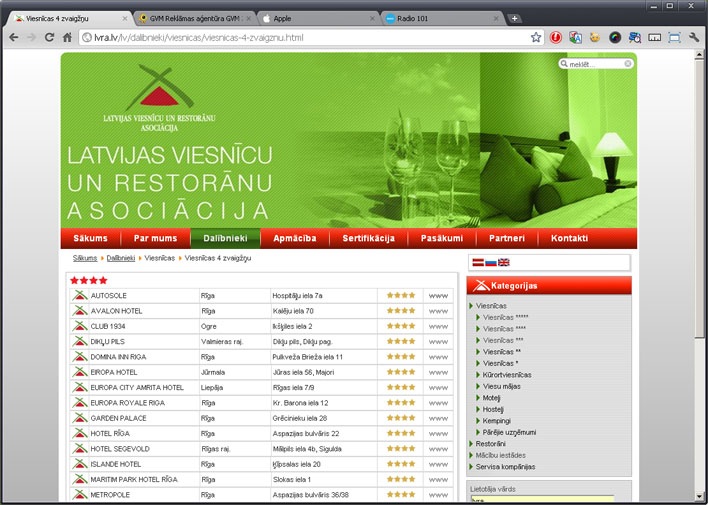Image resolution: width=708 pixels, height=505 pixels.
Task: Select Viesnīcas ***** category
Action: point(505,317)
